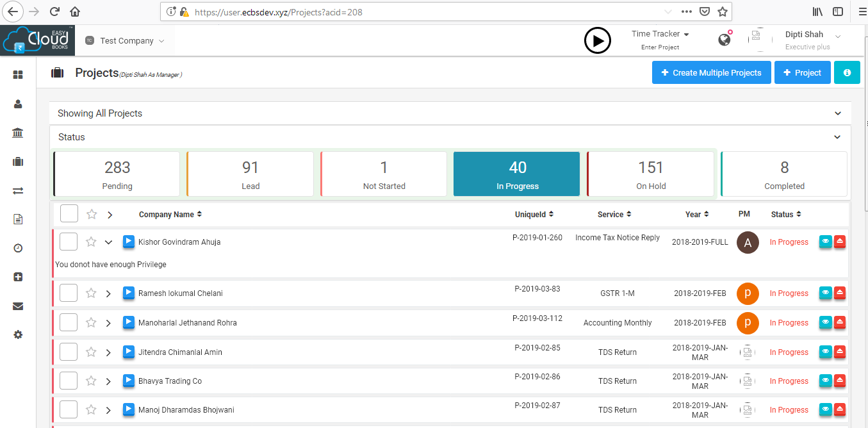Click the Create Multiple Projects button
Image resolution: width=868 pixels, height=428 pixels.
(711, 72)
